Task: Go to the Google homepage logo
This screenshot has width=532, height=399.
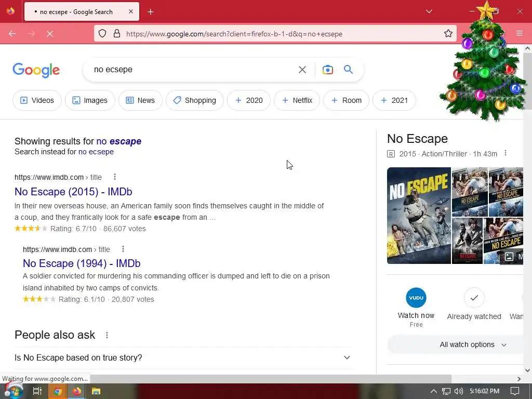Action: [x=36, y=70]
